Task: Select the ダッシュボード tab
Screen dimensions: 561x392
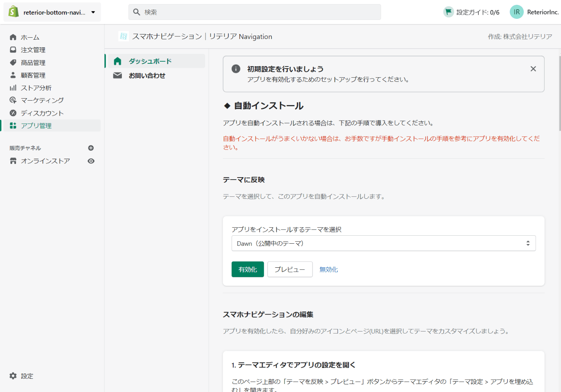Action: (x=157, y=61)
